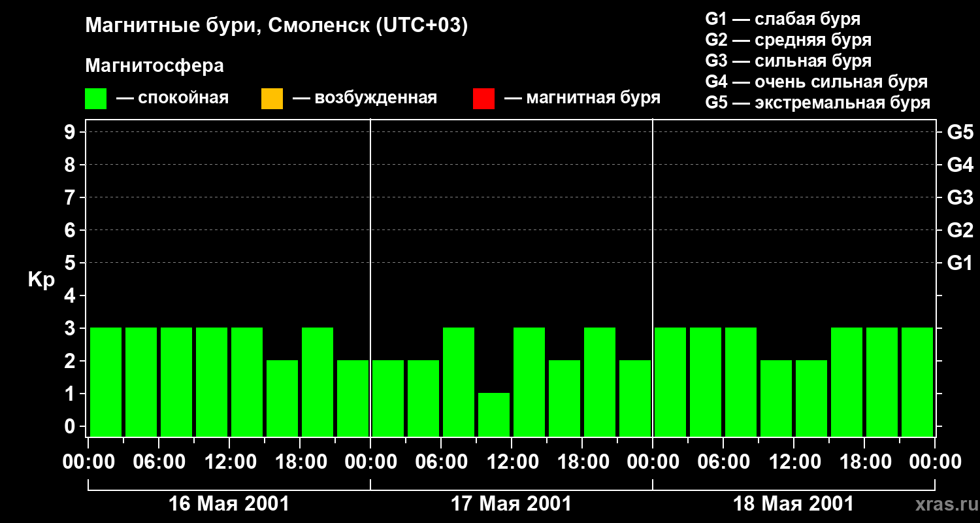The width and height of the screenshot is (980, 523).
Task: Click the '17 Мая 2001' date label
Action: coord(511,504)
